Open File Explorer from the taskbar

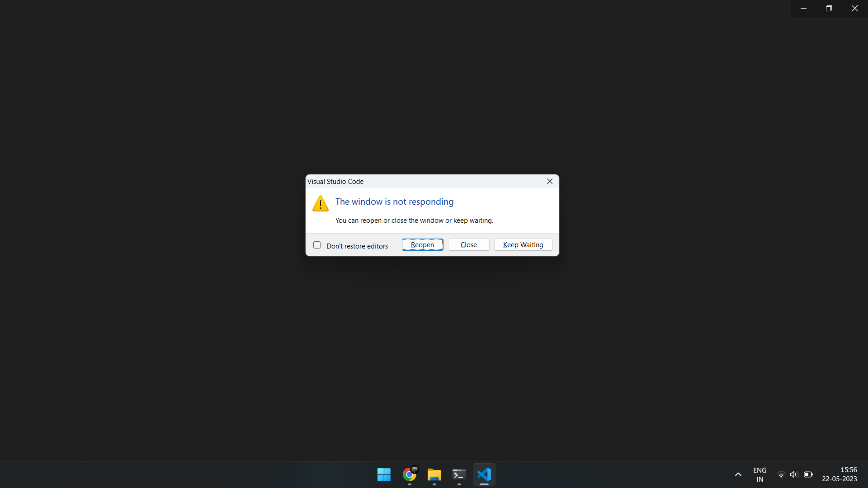tap(434, 474)
